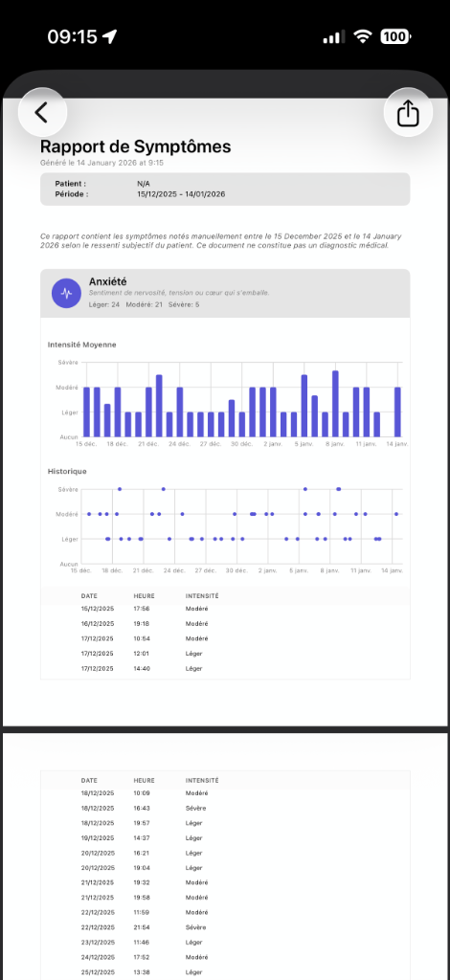The image size is (450, 980).
Task: Tap the INTENSITÉ header in first table
Action: point(202,595)
